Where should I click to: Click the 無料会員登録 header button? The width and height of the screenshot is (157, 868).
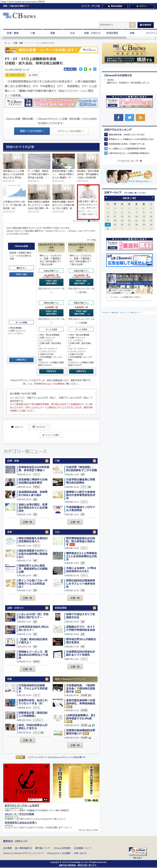pyautogui.click(x=115, y=6)
